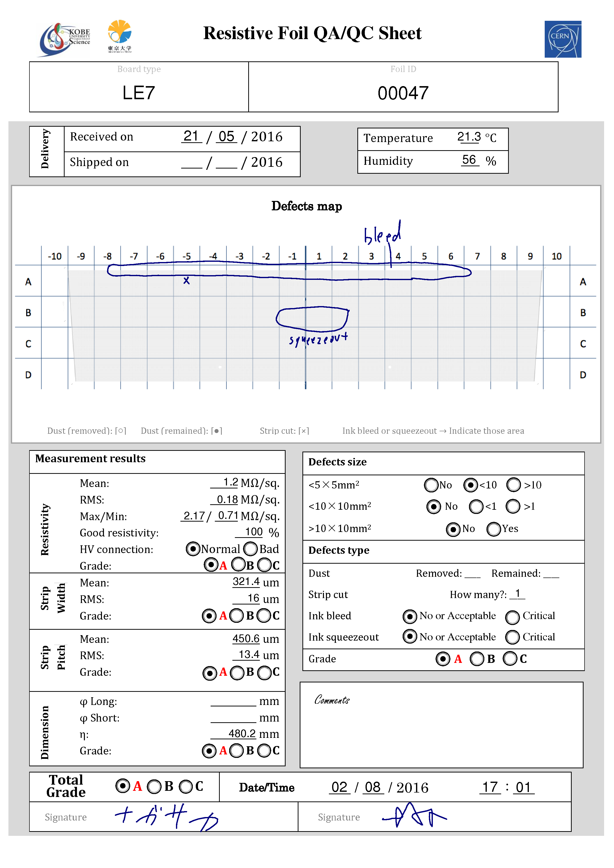Viewport: 614px width, 868px height.
Task: Click the Defects map title
Action: pos(307,206)
